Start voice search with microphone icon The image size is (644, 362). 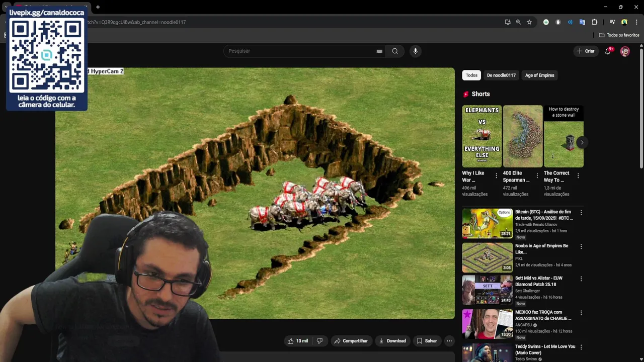415,51
